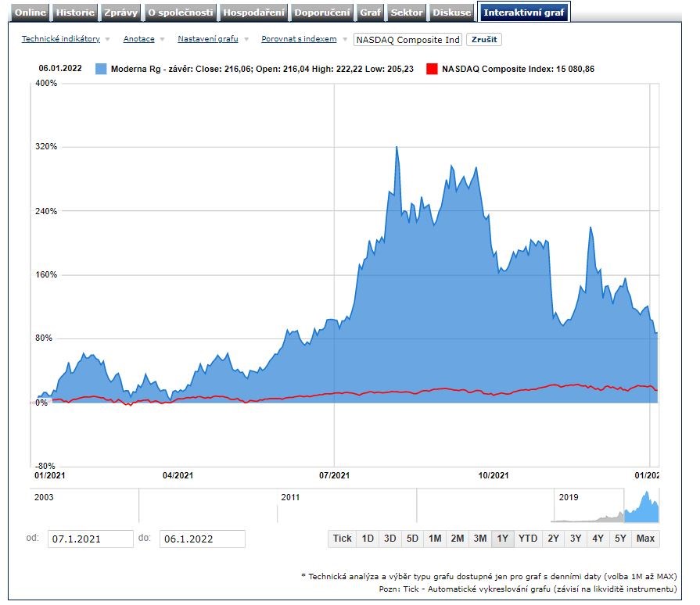Click the NASDAQ Composite index input box
This screenshot has width=700, height=605.
tap(407, 39)
